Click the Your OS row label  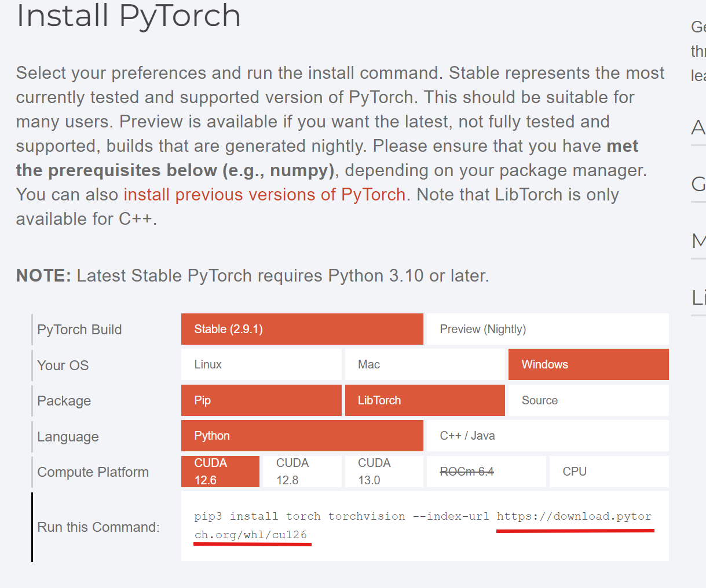pyautogui.click(x=63, y=366)
